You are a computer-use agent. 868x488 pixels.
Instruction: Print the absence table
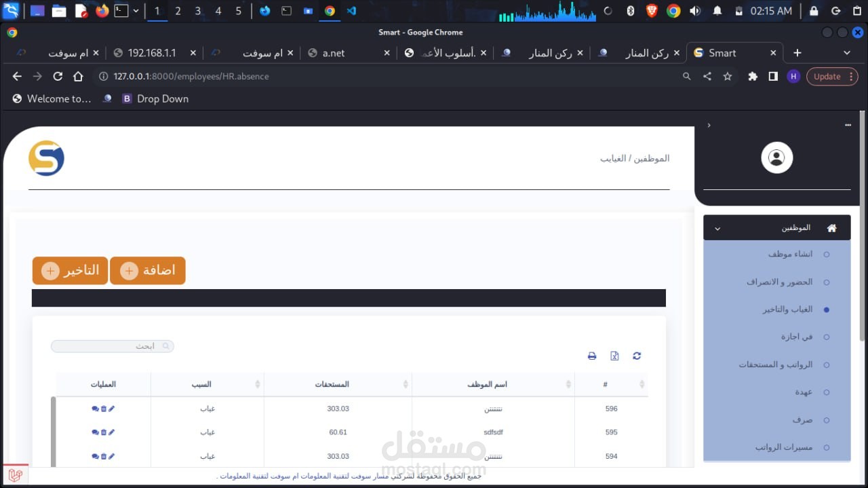(x=591, y=356)
